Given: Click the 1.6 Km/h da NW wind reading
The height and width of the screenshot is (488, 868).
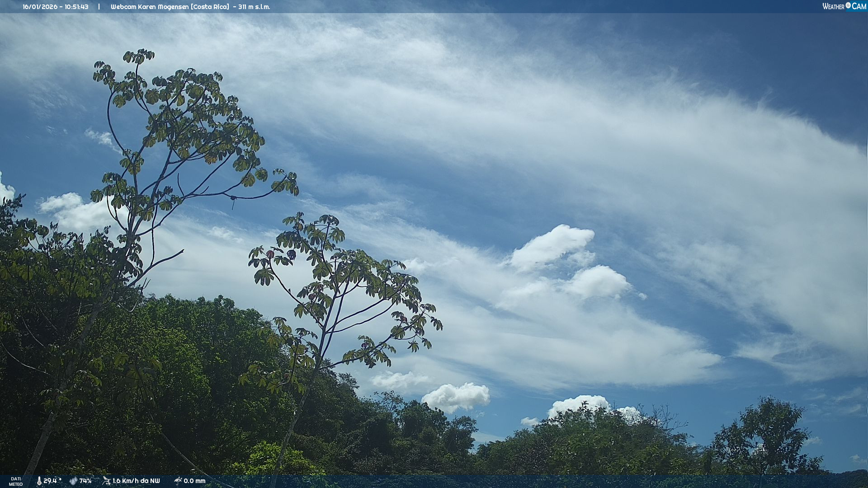Looking at the screenshot, I should (x=136, y=481).
